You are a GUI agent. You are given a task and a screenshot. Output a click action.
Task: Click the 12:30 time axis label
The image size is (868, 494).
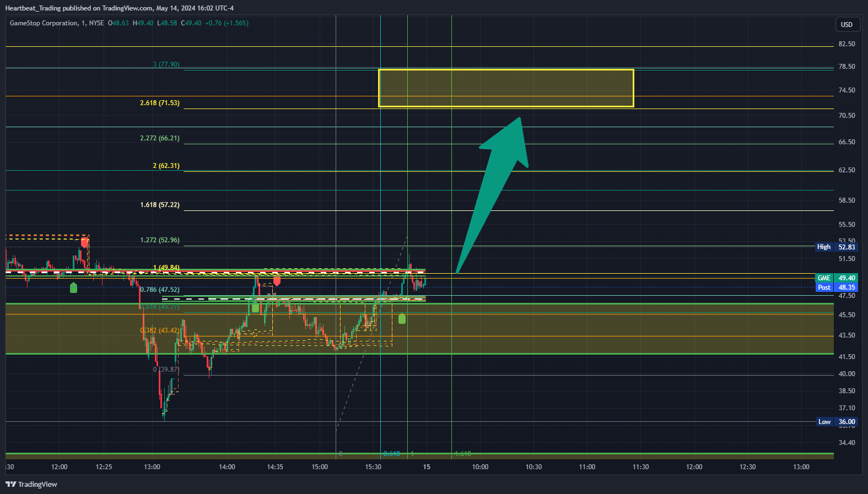pos(747,467)
